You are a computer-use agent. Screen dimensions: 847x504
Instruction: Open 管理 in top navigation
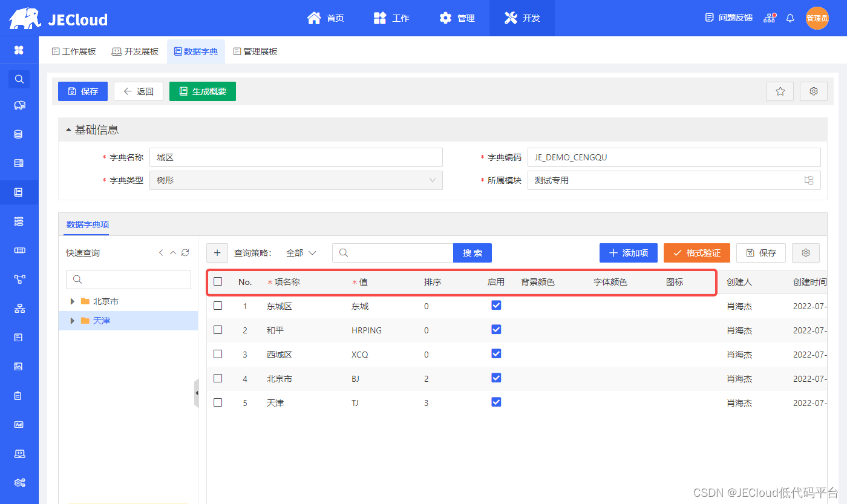coord(457,18)
